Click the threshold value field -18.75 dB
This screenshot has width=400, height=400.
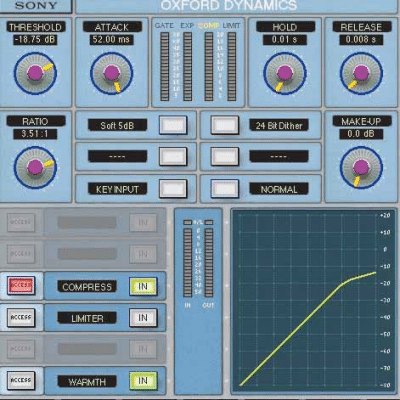[x=35, y=40]
